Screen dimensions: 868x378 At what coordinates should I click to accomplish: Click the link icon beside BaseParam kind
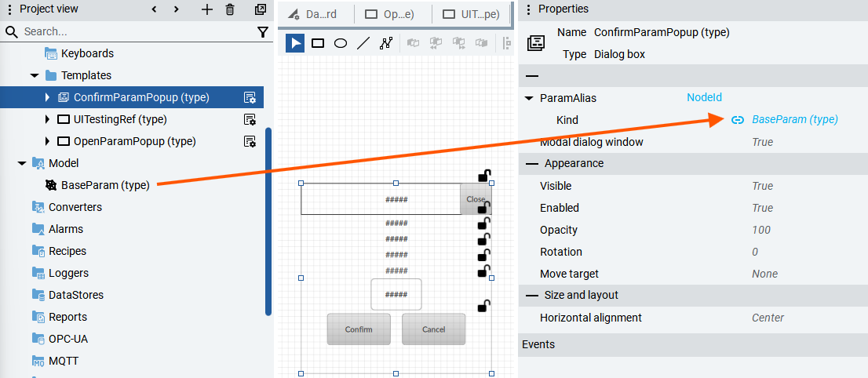pyautogui.click(x=738, y=119)
